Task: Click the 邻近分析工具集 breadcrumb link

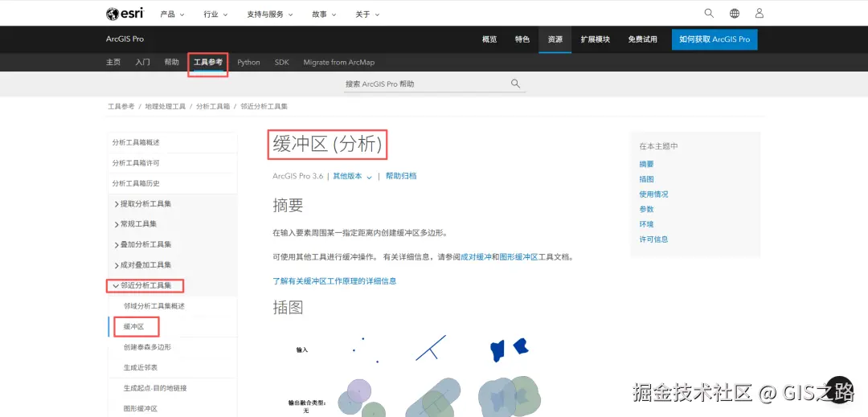Action: [x=264, y=106]
